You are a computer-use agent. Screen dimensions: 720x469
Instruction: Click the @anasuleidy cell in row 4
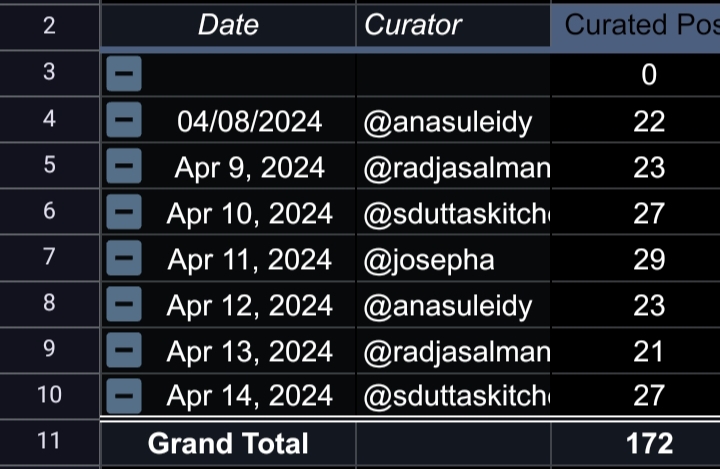(453, 121)
